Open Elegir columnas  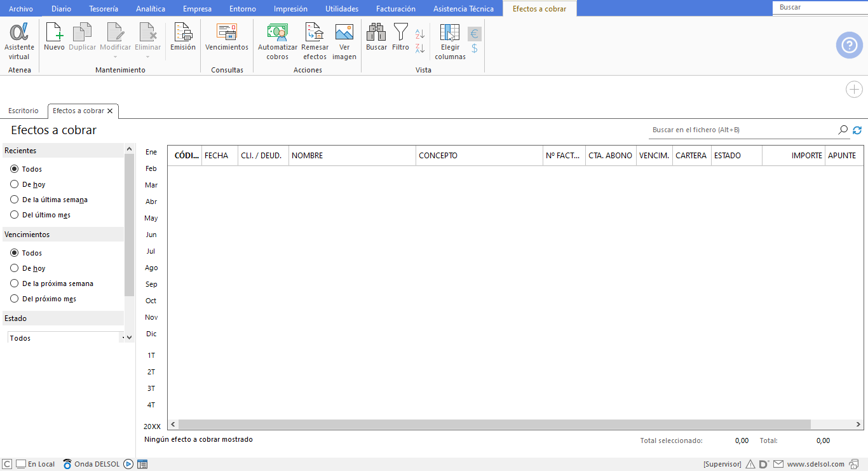click(x=450, y=41)
